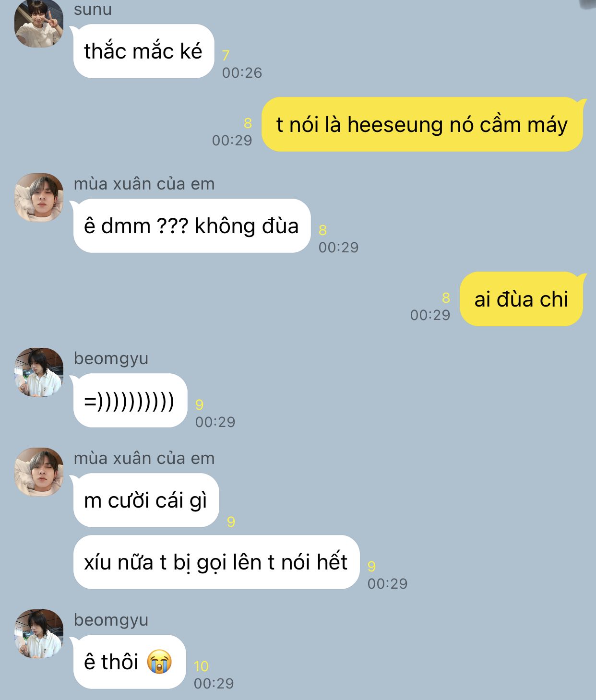Tap avatar next to 'm cười cái gì'
596x700 pixels.
pyautogui.click(x=39, y=472)
